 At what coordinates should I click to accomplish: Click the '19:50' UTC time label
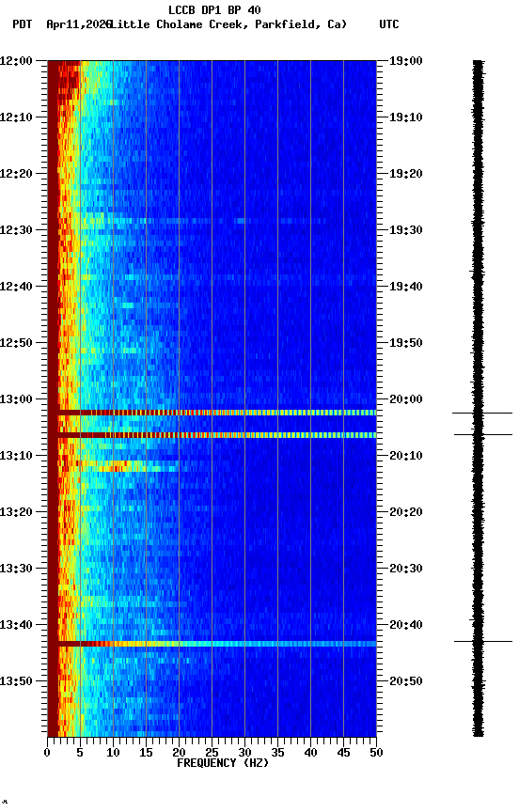406,343
